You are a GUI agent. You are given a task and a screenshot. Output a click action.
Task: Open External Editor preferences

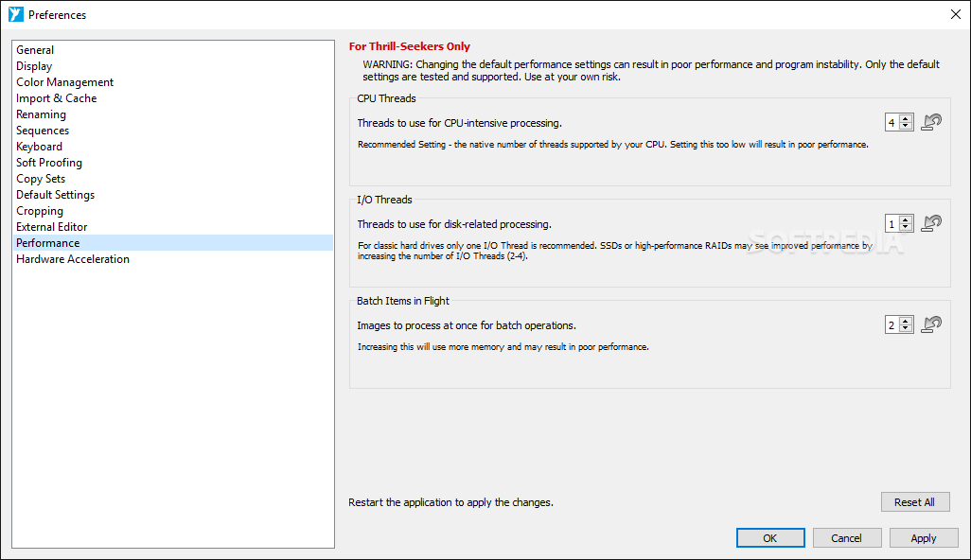[173, 227]
